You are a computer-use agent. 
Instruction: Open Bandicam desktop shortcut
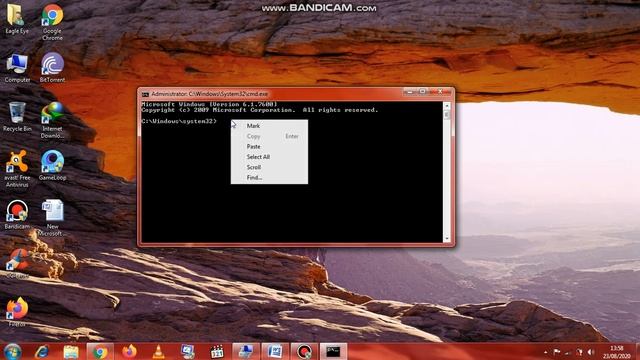tap(17, 214)
